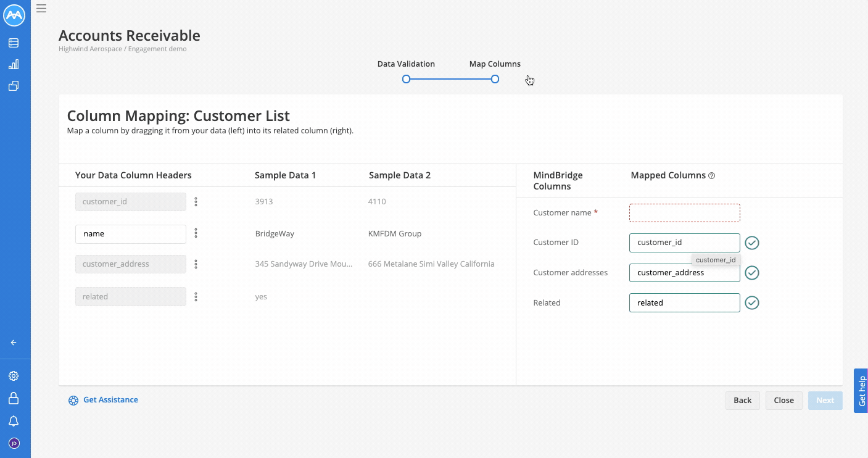Click the Sample Data 2 heading
This screenshot has height=458, width=868.
click(x=400, y=175)
